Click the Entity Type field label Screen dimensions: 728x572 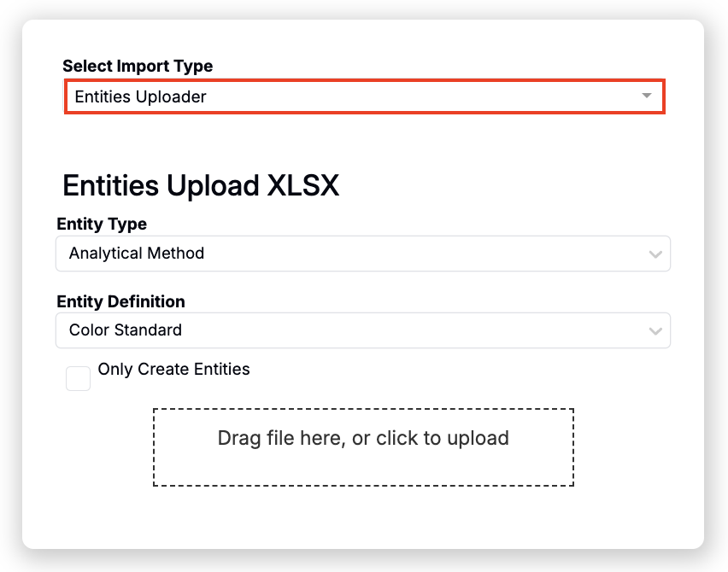[102, 225]
